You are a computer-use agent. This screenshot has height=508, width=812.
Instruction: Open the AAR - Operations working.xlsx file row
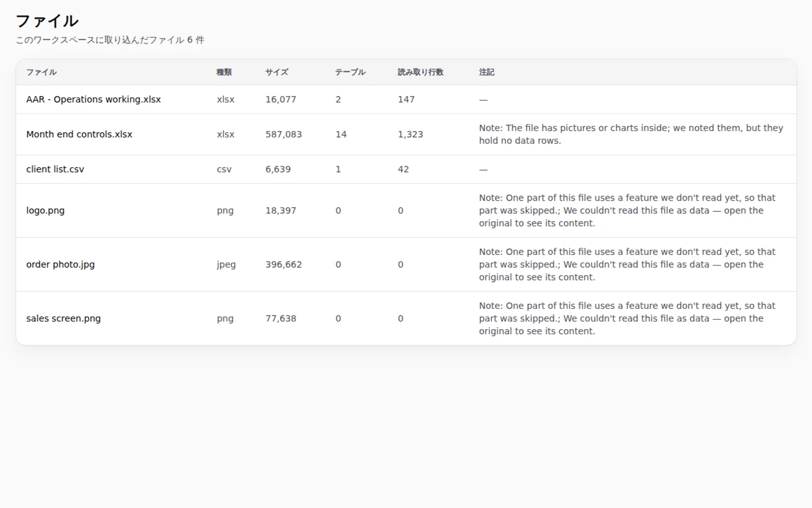[x=406, y=100]
